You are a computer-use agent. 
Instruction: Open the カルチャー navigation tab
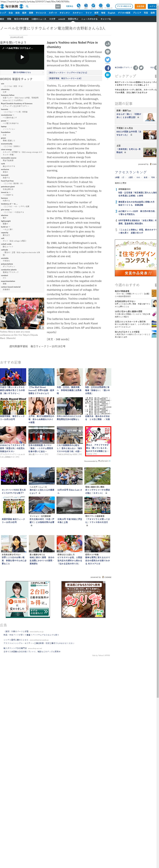78,13
